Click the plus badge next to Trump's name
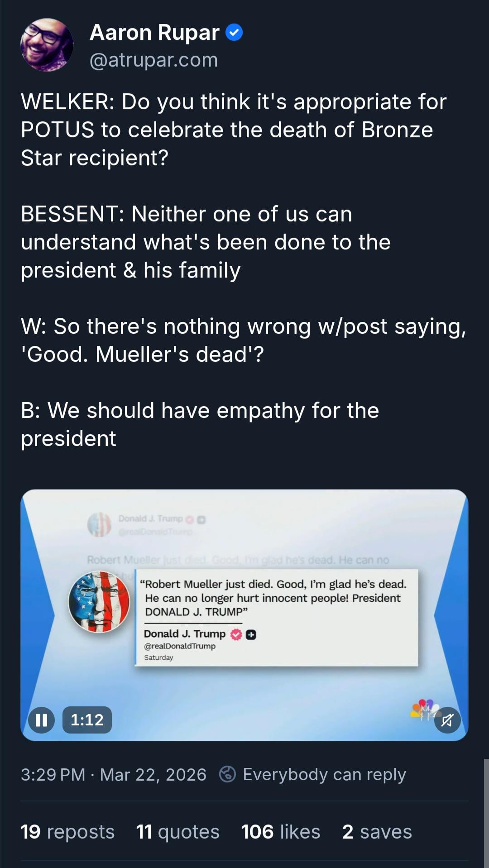Viewport: 489px width, 868px height. click(x=251, y=635)
